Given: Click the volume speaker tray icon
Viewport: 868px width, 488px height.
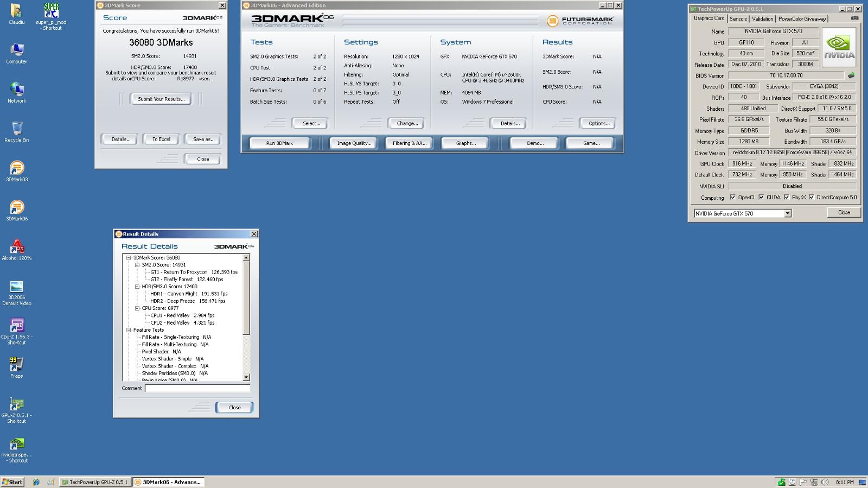Looking at the screenshot, I should (825, 482).
